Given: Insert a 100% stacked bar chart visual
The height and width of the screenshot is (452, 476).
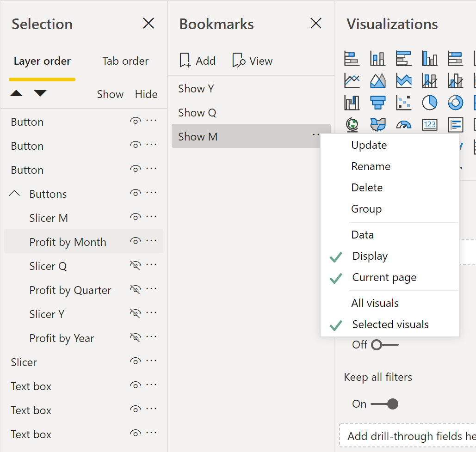Looking at the screenshot, I should [x=455, y=59].
